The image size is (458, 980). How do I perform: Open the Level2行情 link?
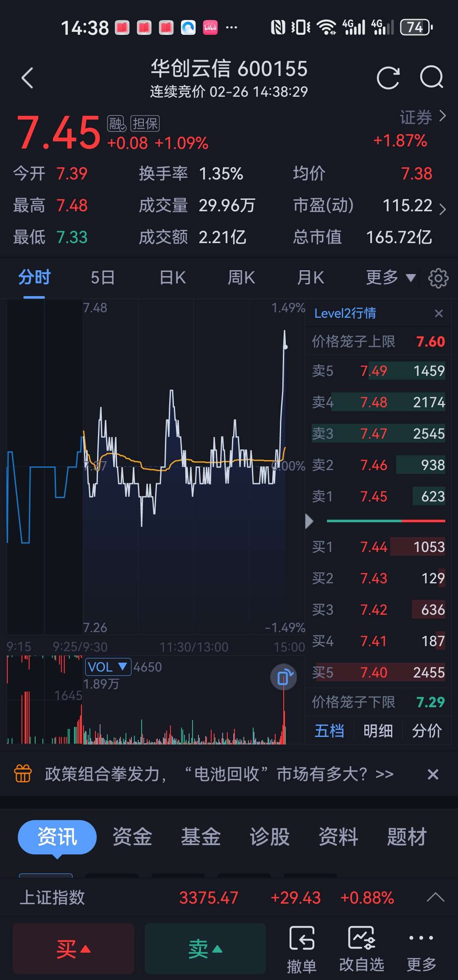(345, 313)
